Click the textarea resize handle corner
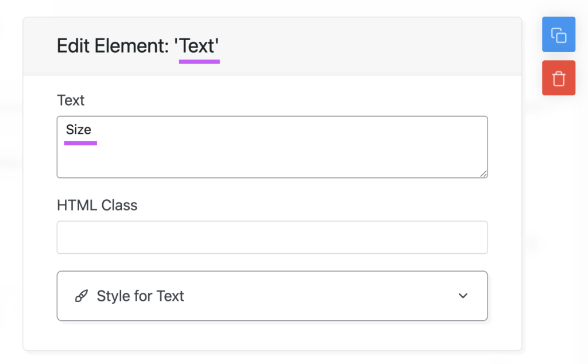Screen dimensions: 588x364 click(483, 173)
